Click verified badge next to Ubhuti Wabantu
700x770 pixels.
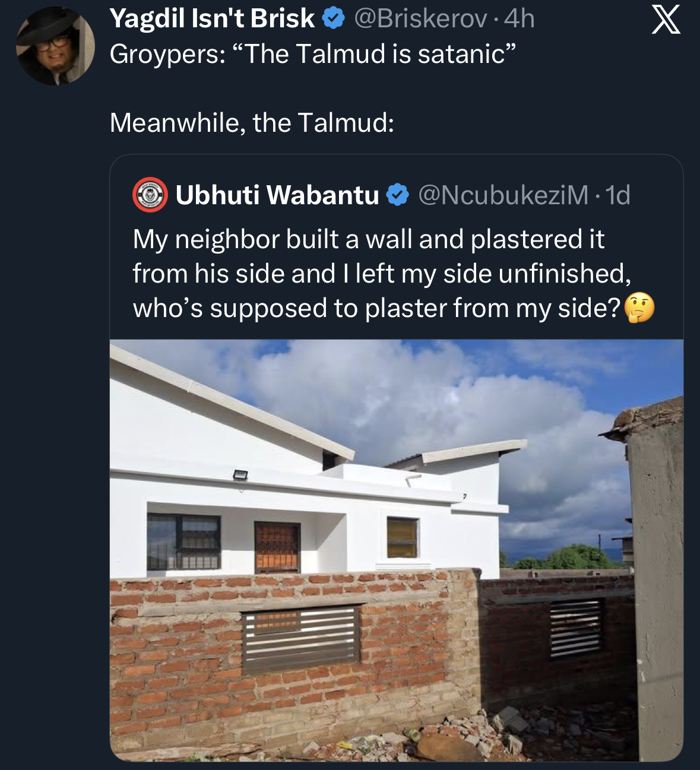(398, 195)
